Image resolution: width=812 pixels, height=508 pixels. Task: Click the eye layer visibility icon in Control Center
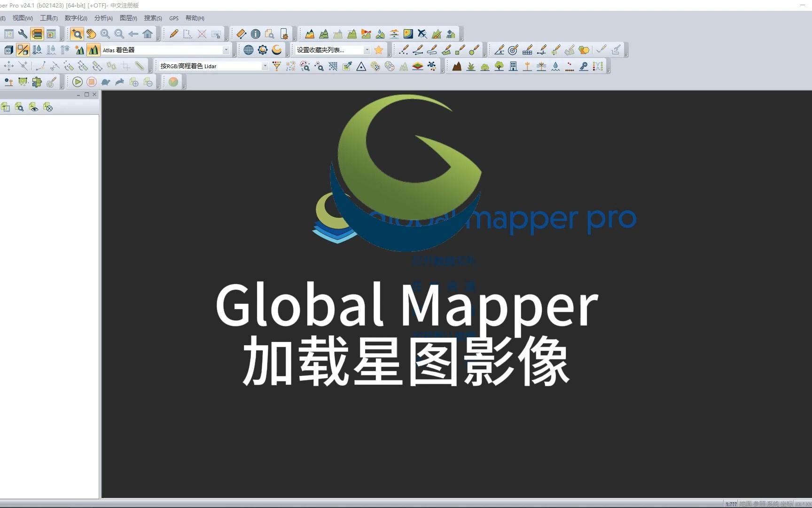tap(33, 107)
